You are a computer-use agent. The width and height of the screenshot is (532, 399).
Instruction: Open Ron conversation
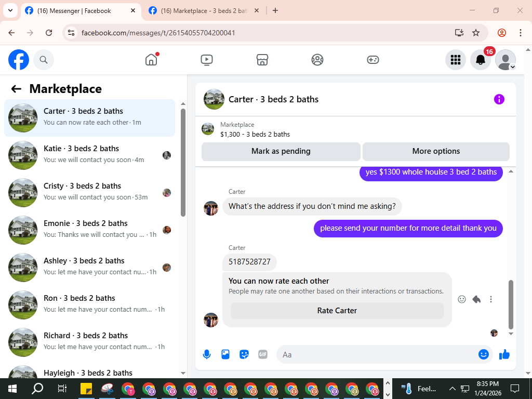(89, 304)
